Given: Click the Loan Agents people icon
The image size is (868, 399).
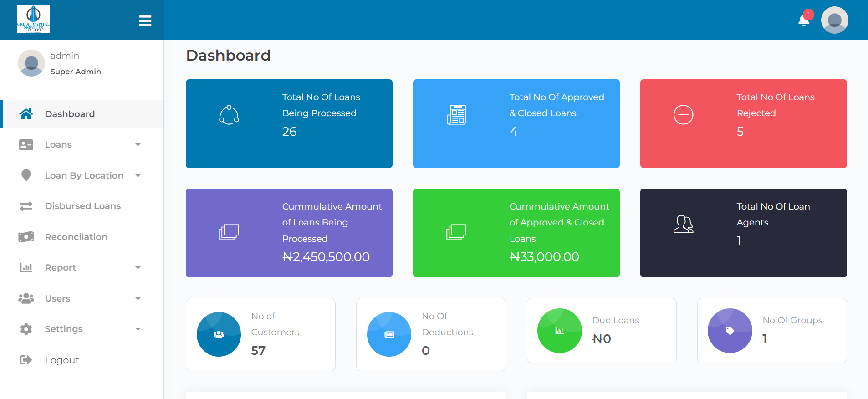Looking at the screenshot, I should tap(683, 224).
